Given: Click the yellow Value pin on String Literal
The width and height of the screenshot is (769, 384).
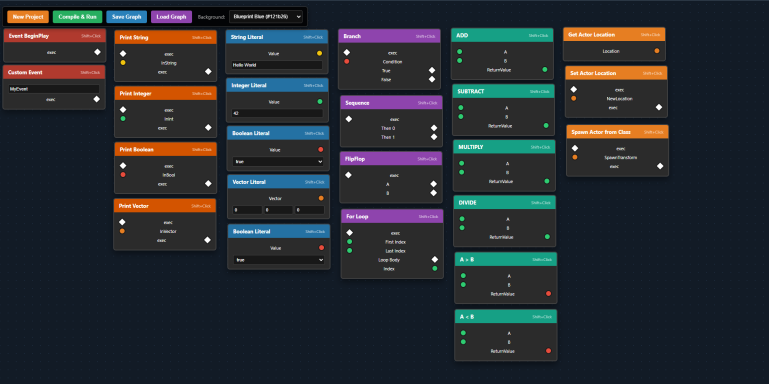Looking at the screenshot, I should pos(319,53).
